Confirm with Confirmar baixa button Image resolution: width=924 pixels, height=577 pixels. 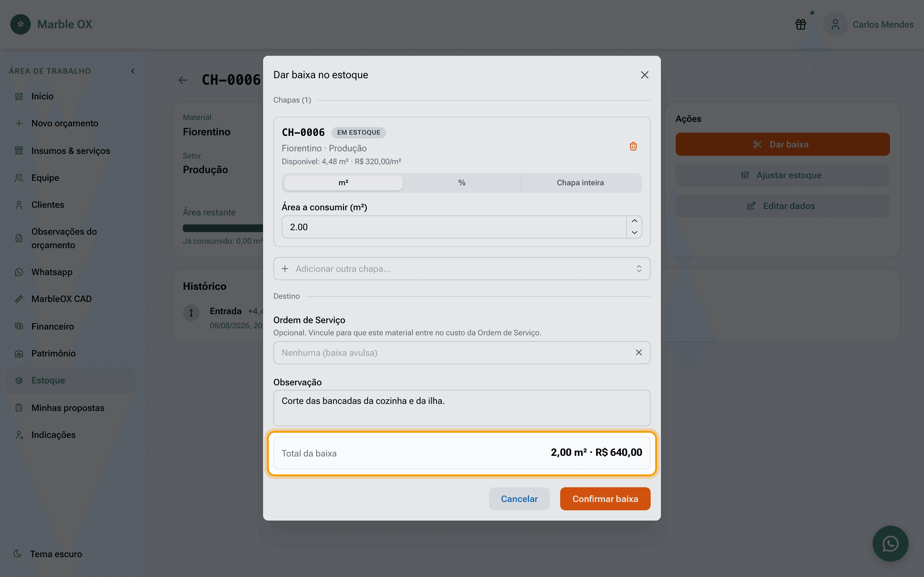pyautogui.click(x=605, y=499)
